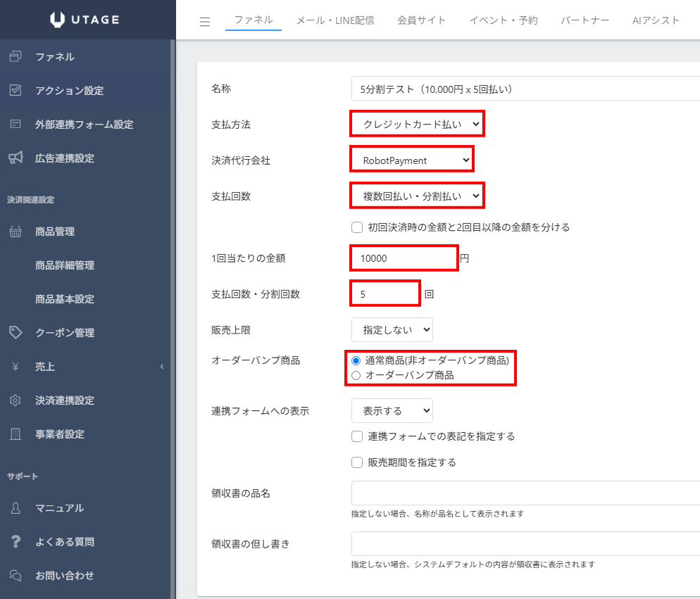Open the 決済代行会社 RobotPayment dropdown
Viewport: 700px width, 599px height.
[411, 160]
